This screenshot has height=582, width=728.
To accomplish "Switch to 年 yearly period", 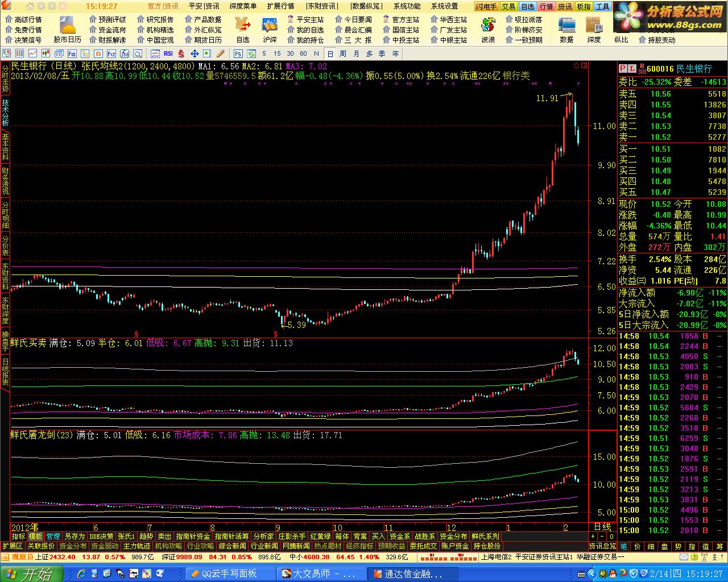I will 395,53.
